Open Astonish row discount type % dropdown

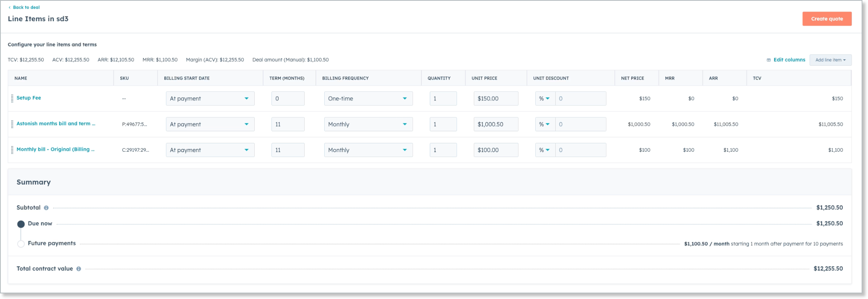[545, 124]
